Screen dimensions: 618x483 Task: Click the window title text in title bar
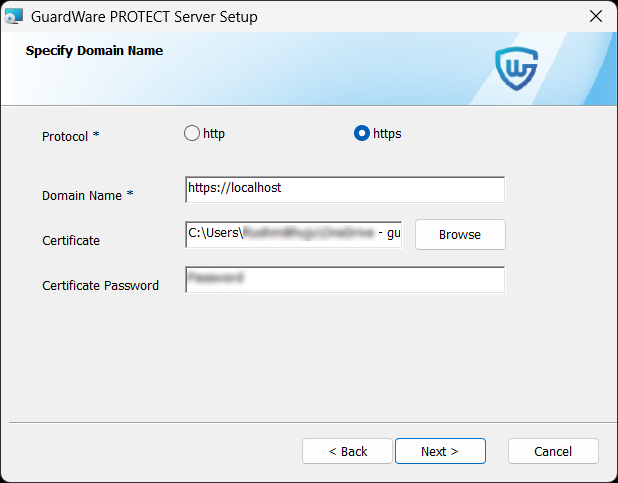pos(146,16)
